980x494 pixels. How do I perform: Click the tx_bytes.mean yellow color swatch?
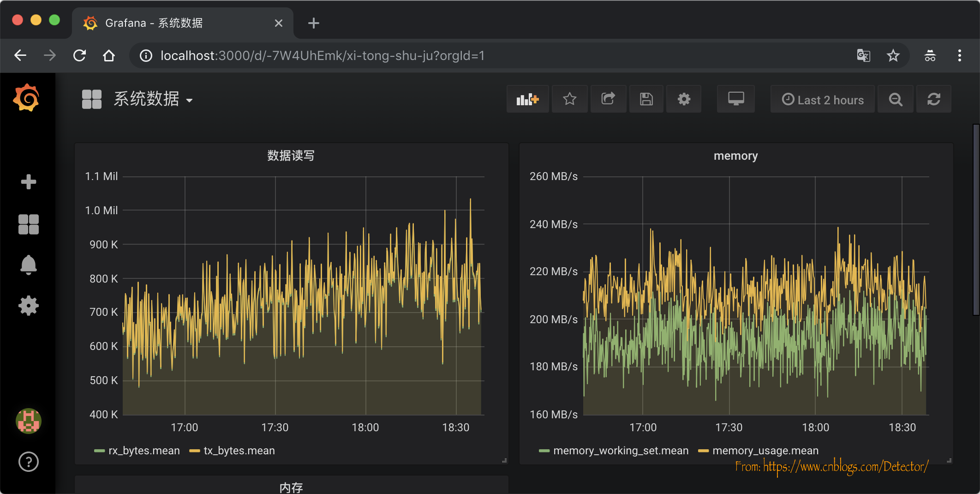point(195,451)
